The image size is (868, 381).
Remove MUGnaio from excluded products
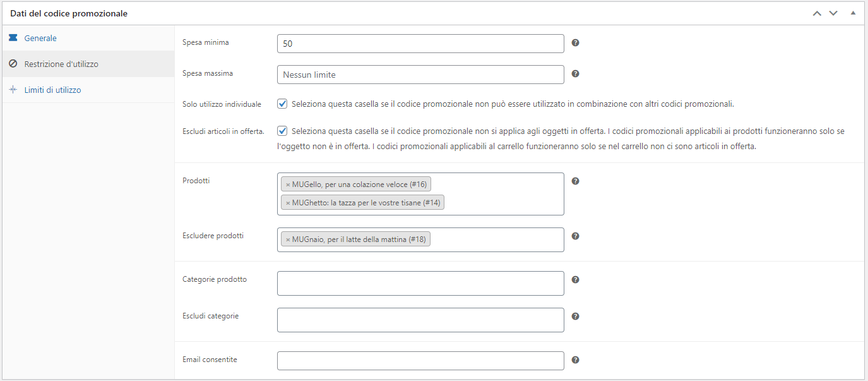(288, 239)
